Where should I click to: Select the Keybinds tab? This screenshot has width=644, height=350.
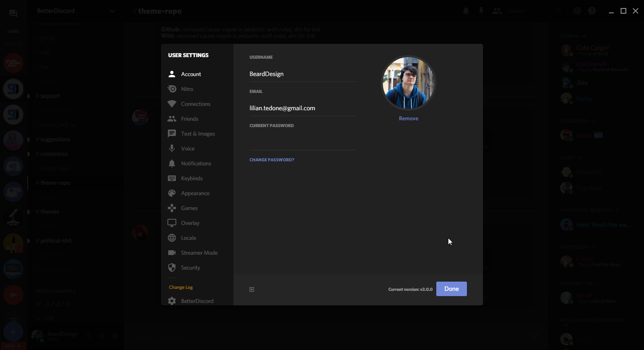(197, 178)
